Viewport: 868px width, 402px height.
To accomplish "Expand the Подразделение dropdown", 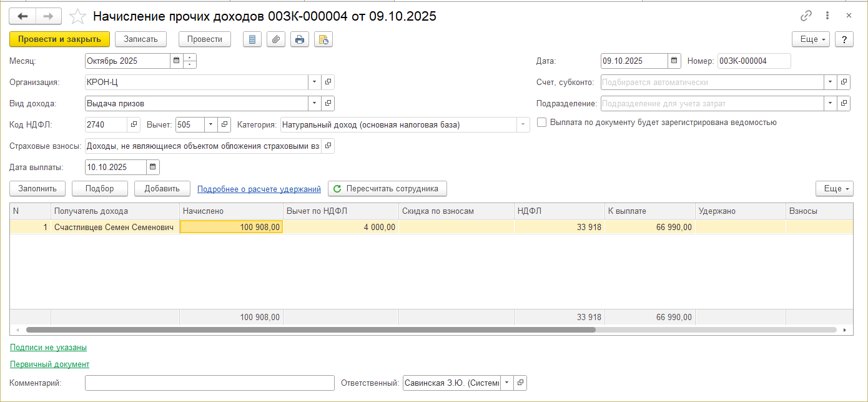I will point(831,104).
